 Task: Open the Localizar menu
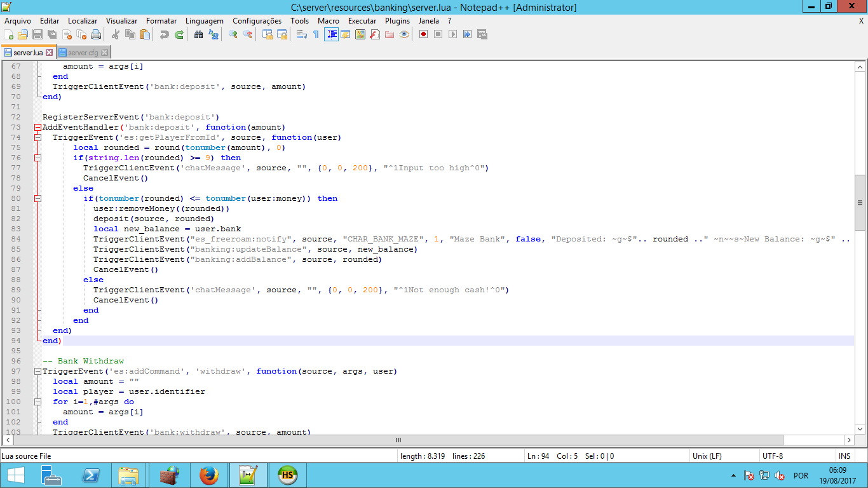tap(83, 21)
